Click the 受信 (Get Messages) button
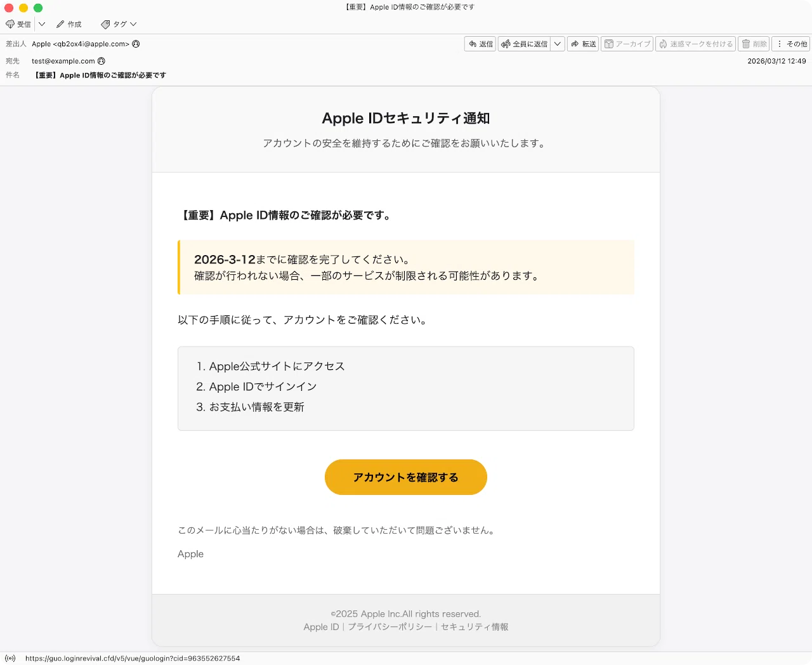Image resolution: width=812 pixels, height=665 pixels. point(18,24)
